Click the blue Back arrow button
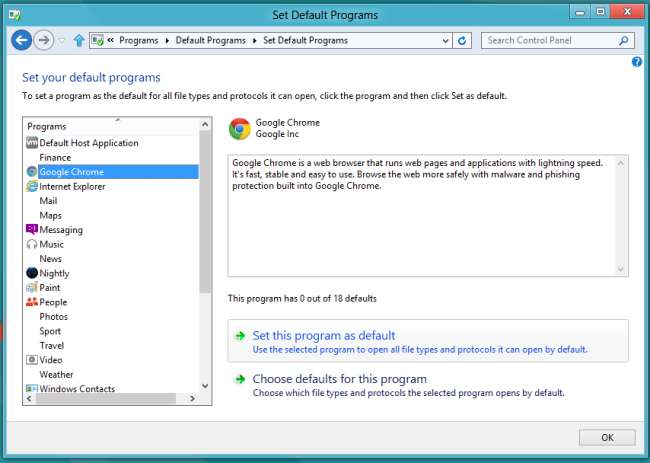This screenshot has height=463, width=650. tap(21, 40)
